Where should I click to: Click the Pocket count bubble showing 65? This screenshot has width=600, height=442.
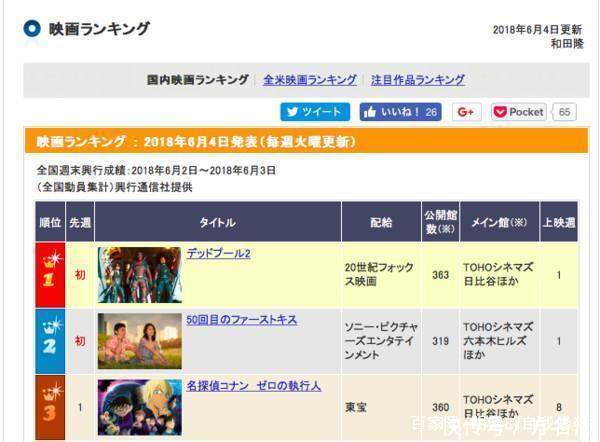coord(564,112)
